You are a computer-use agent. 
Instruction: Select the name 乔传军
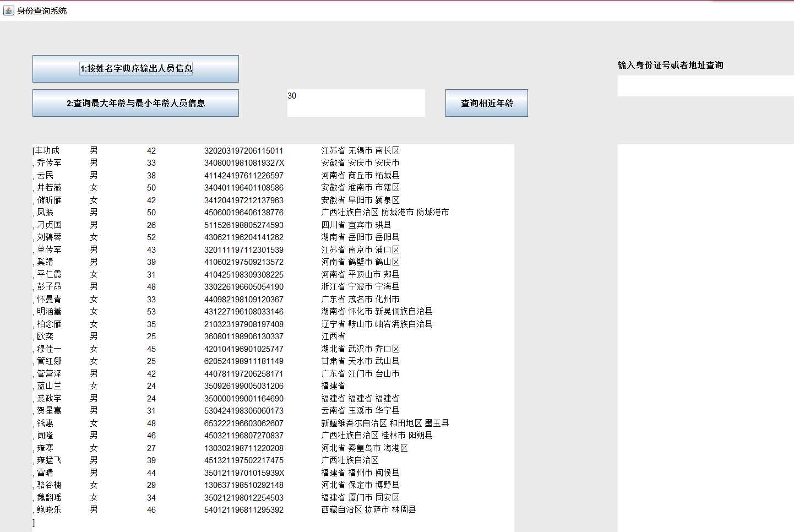(49, 163)
